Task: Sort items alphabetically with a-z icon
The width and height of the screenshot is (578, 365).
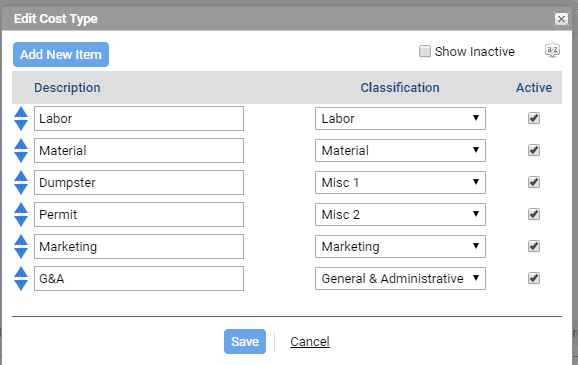Action: [x=552, y=50]
